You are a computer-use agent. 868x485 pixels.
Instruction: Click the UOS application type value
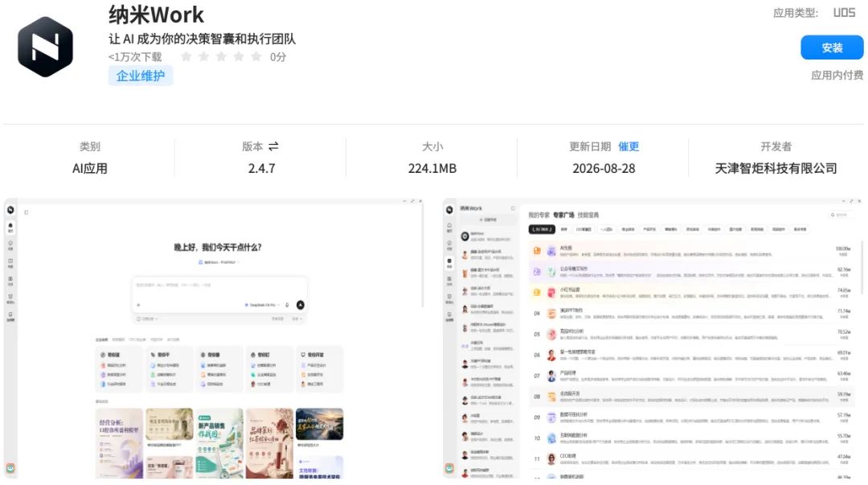pyautogui.click(x=844, y=13)
